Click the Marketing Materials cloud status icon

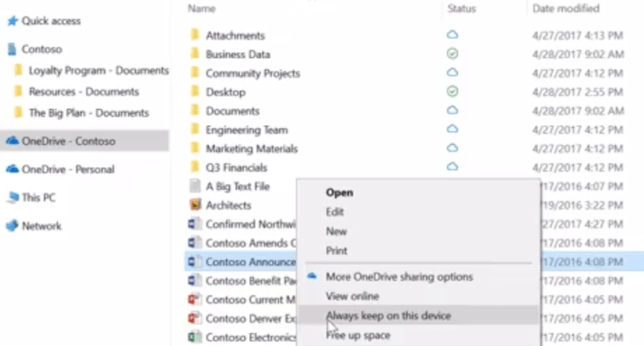[x=452, y=148]
